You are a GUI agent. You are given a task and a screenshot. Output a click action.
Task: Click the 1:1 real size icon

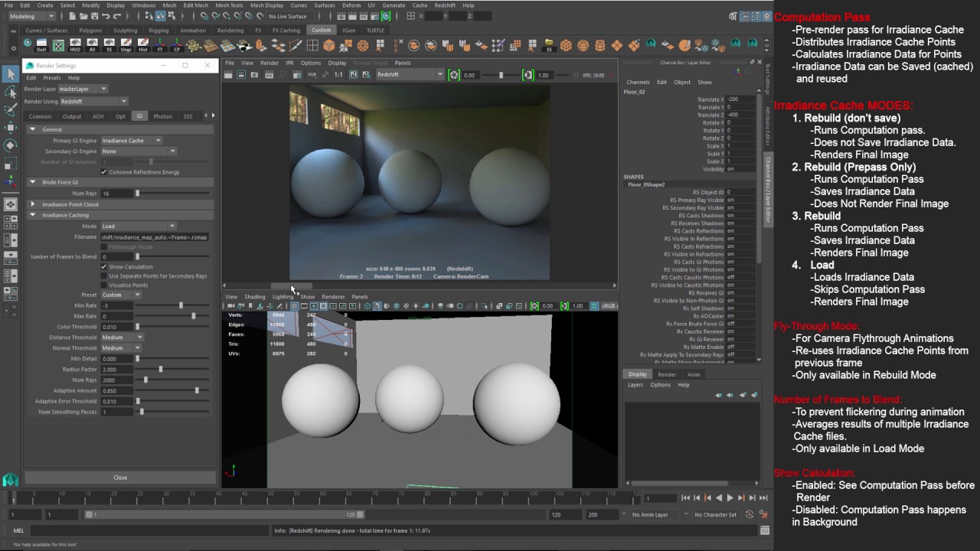338,75
